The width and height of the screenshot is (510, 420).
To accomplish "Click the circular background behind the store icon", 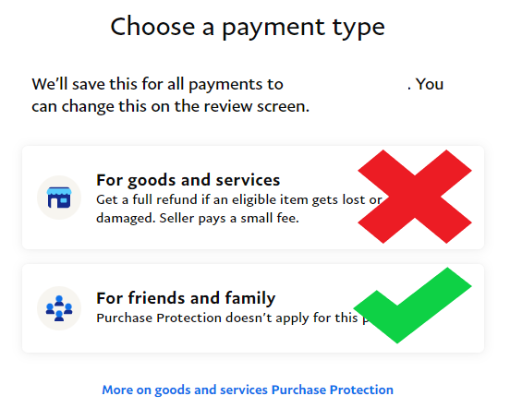I will pyautogui.click(x=59, y=198).
